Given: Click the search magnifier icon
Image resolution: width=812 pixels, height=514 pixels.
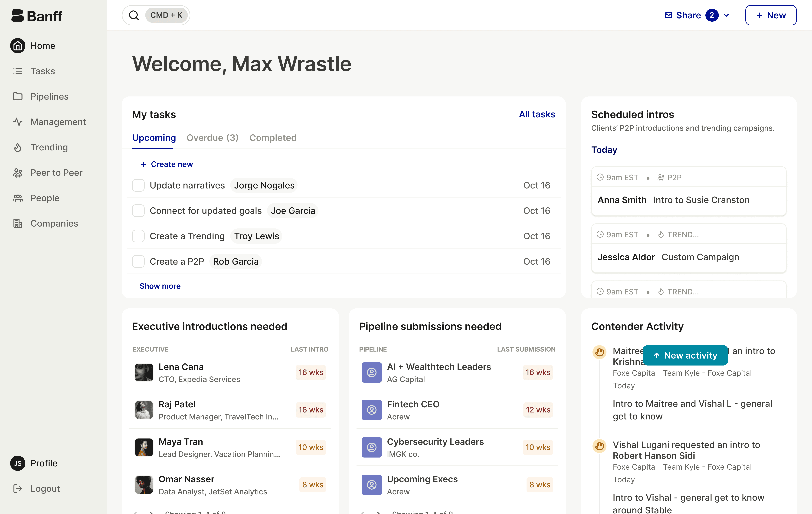Looking at the screenshot, I should click(134, 15).
